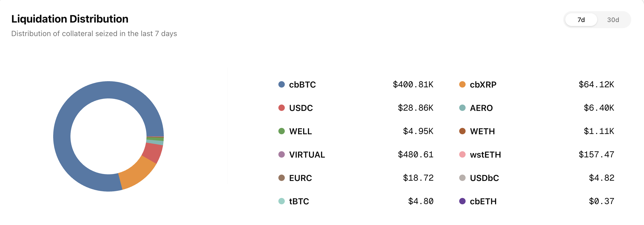
Task: Switch to the 30d time range
Action: [x=613, y=20]
